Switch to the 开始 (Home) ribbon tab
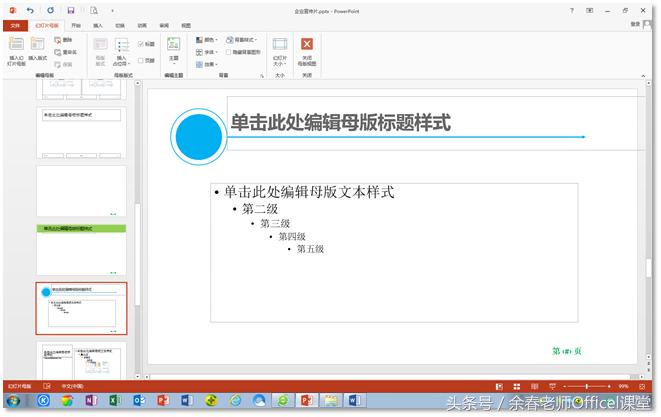Viewport: 661px width, 417px height. pos(76,26)
